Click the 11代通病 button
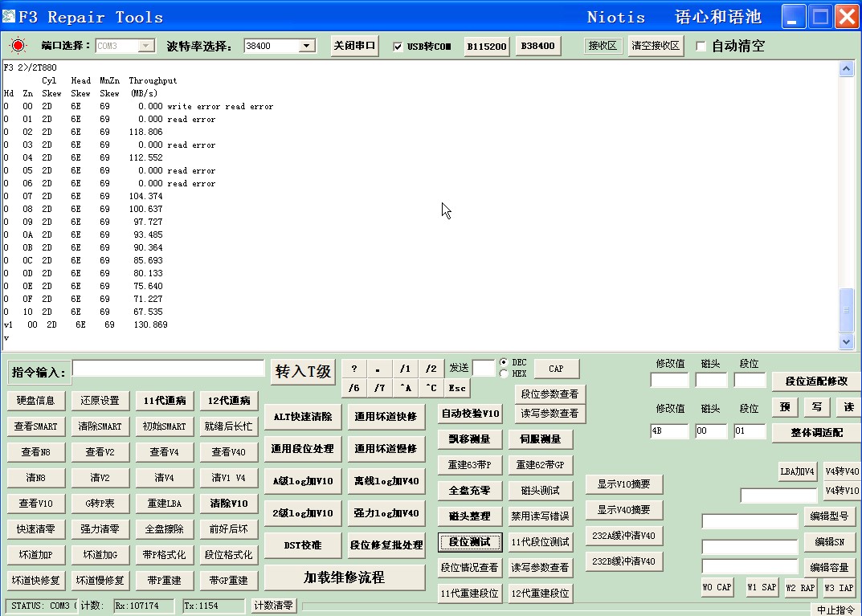862x616 pixels. [165, 401]
